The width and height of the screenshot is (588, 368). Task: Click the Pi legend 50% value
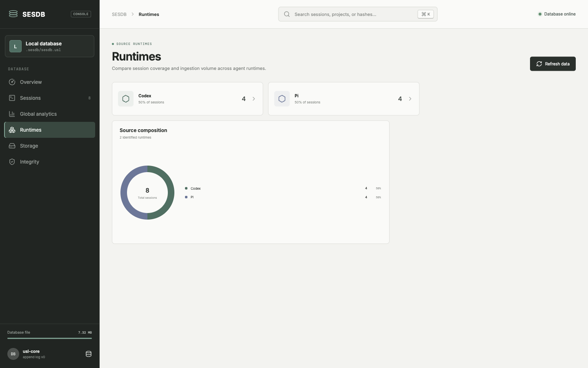(379, 197)
